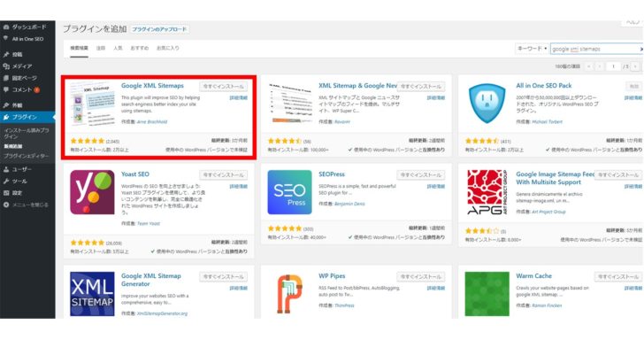This screenshot has height=363, width=644.
Task: Install Yoast SEO now
Action: [x=224, y=174]
